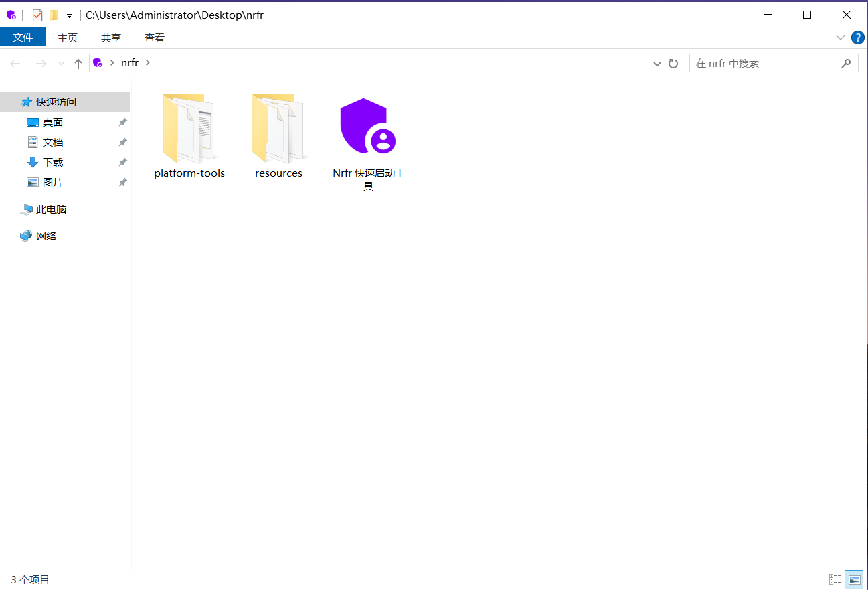
Task: Open the recent locations dropdown arrow
Action: coord(61,64)
